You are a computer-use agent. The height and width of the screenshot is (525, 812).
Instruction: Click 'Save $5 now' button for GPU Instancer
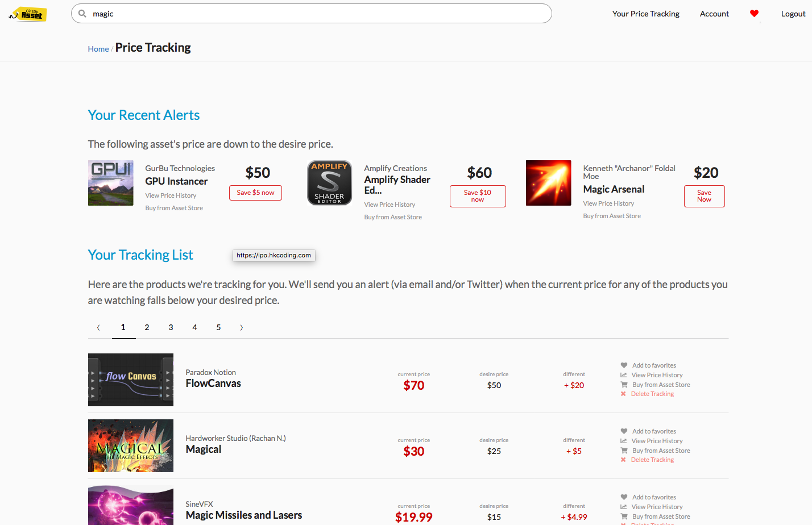[x=255, y=193]
